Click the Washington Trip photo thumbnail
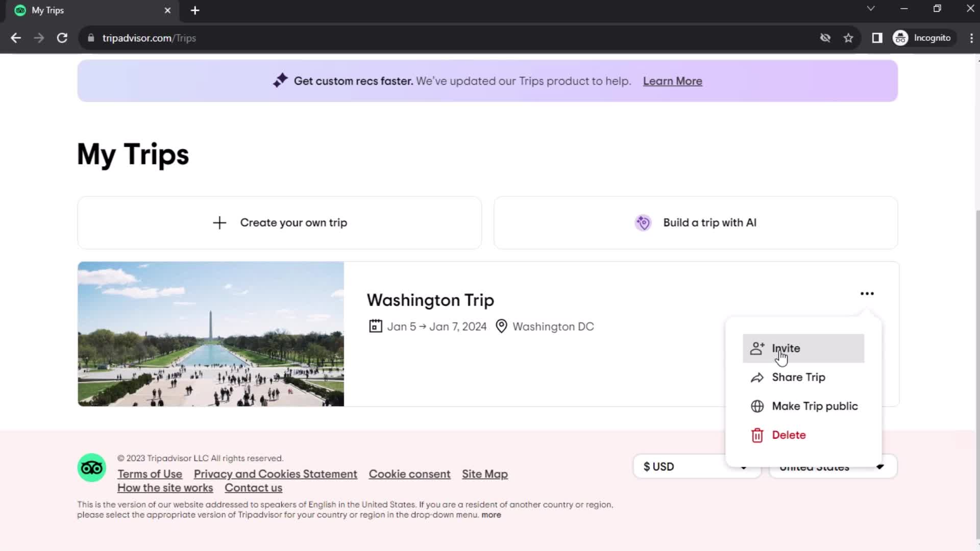Image resolution: width=980 pixels, height=551 pixels. (x=211, y=334)
